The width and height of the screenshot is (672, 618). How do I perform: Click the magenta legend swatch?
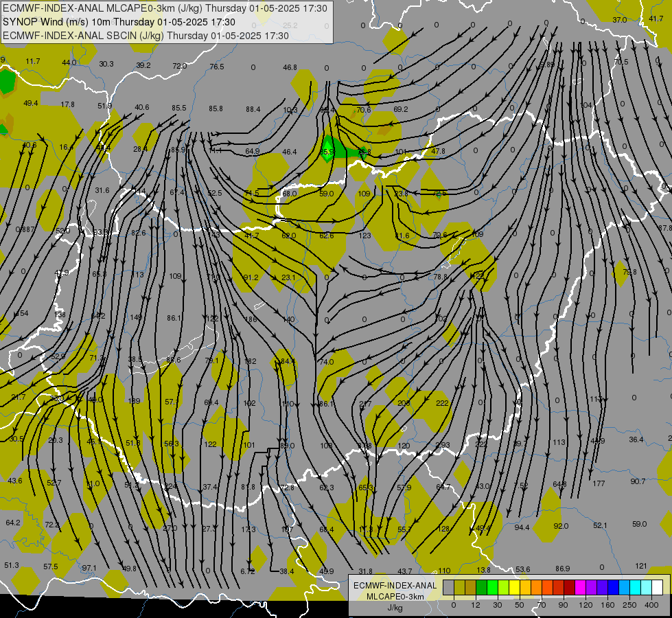pos(580,588)
